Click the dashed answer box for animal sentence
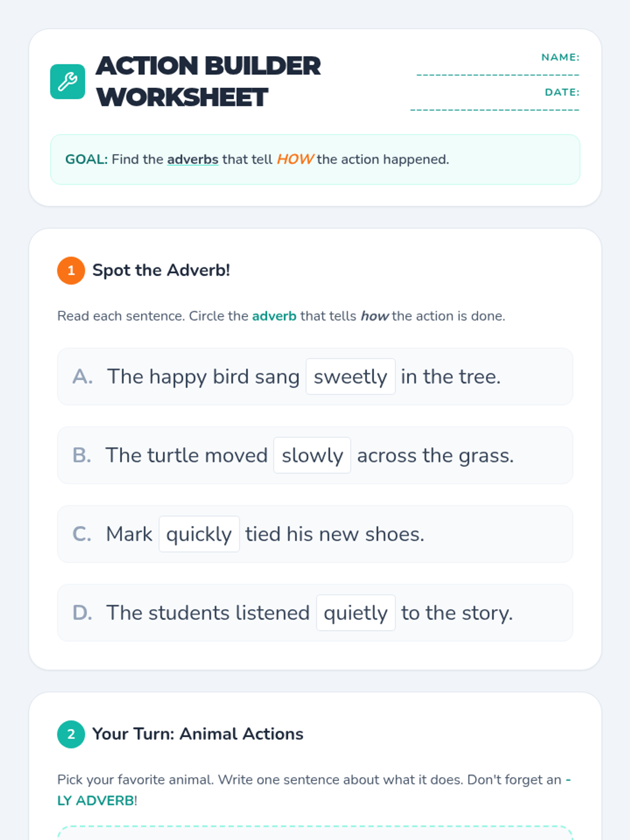 (315, 833)
